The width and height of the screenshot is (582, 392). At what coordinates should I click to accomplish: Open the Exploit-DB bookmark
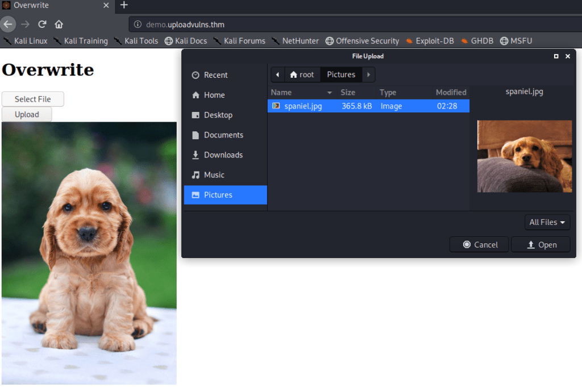(430, 41)
